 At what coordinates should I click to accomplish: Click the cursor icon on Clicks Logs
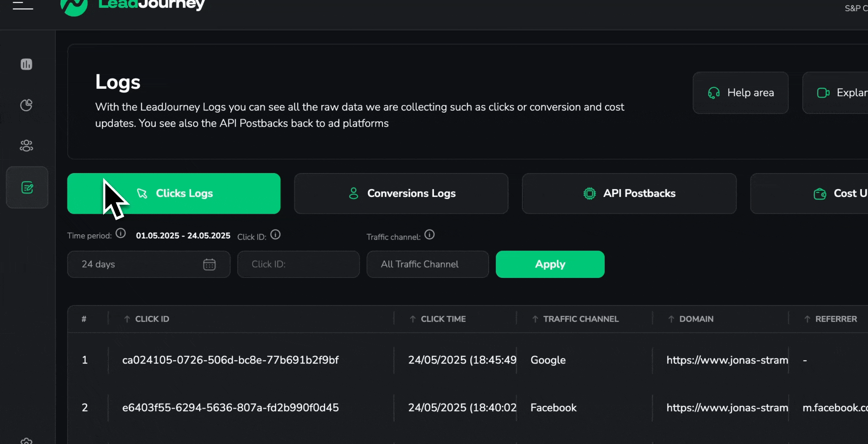tap(142, 193)
